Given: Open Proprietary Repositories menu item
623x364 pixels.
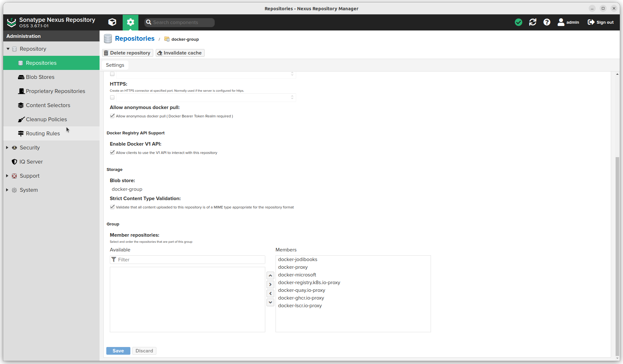Looking at the screenshot, I should tap(51, 91).
